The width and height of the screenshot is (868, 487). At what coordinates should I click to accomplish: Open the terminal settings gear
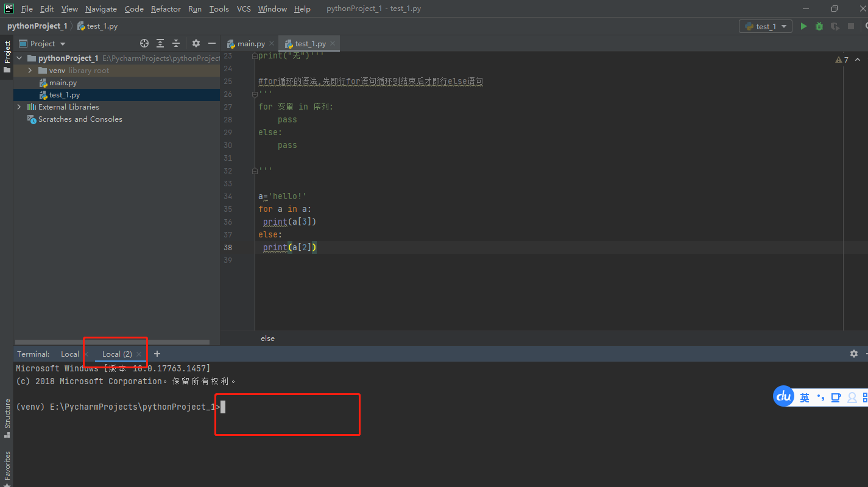[853, 354]
